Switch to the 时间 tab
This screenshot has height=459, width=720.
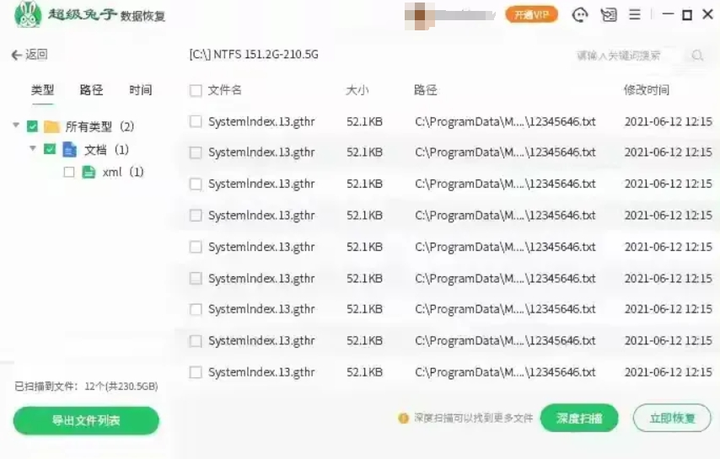pyautogui.click(x=141, y=90)
